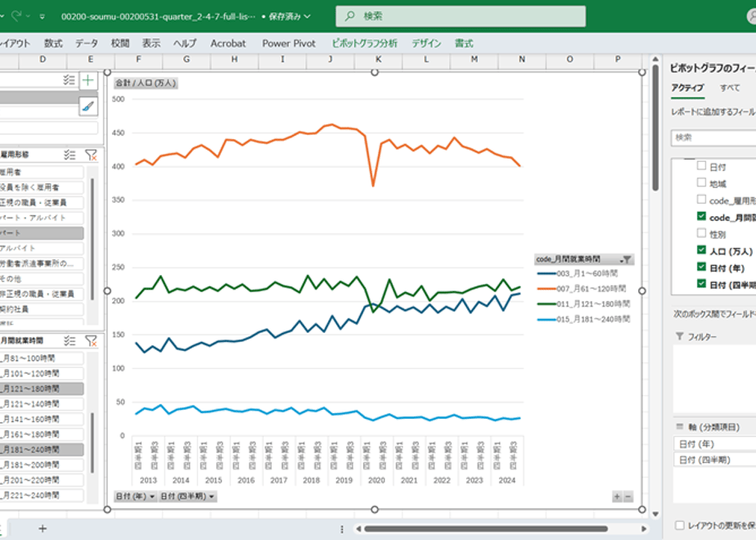Viewport: 756px width, 540px height.
Task: Uncheck the 人口 (万人) field checkbox
Action: pos(701,250)
